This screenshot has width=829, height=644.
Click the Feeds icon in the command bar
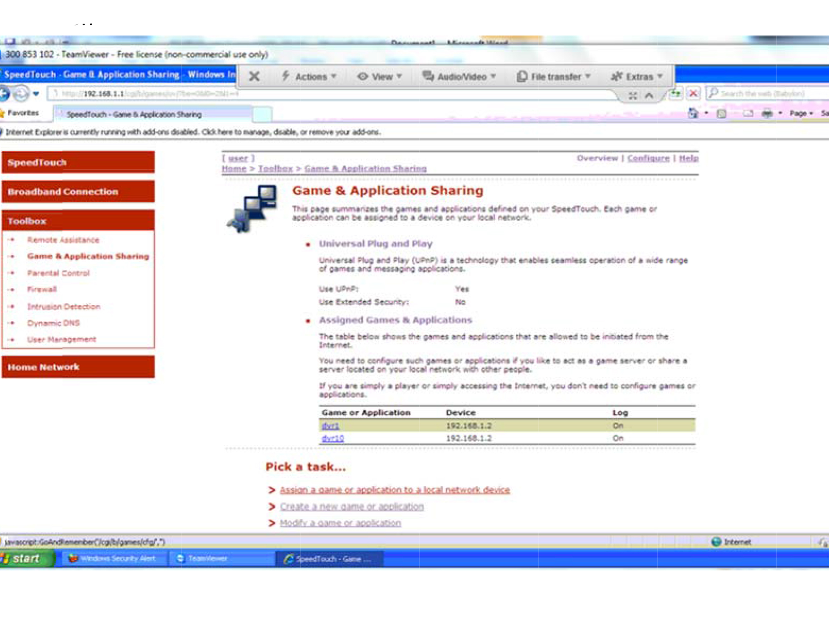click(x=721, y=113)
